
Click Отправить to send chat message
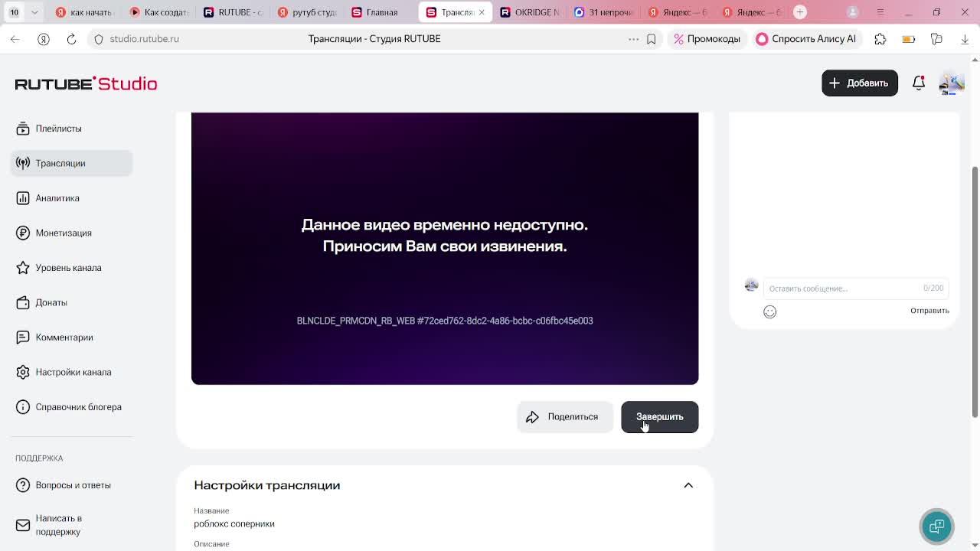click(x=929, y=311)
